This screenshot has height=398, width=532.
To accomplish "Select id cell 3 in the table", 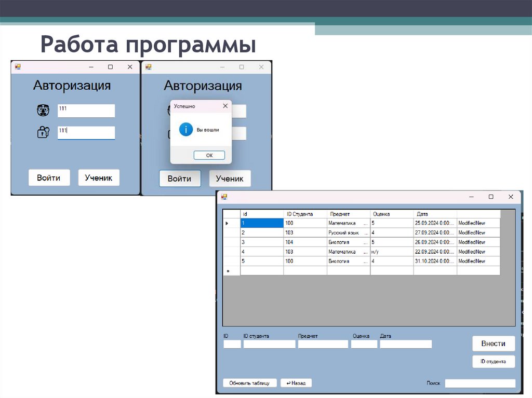I will (x=262, y=242).
